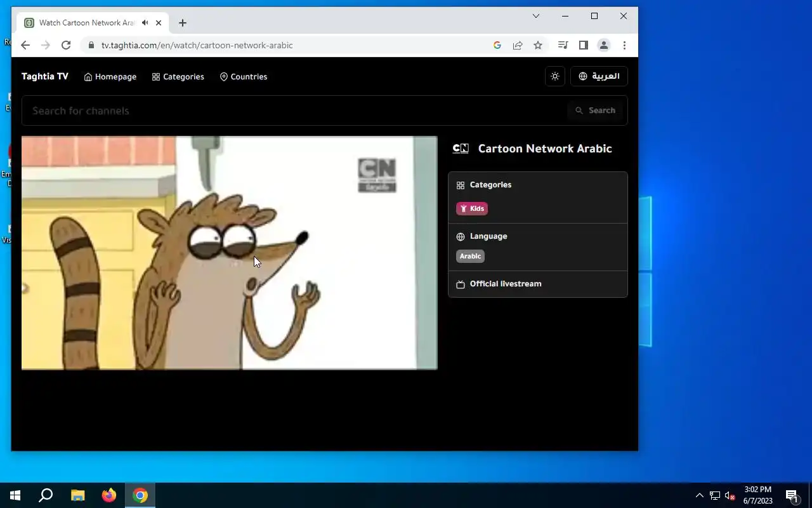Open volume tray icon
812x508 pixels.
point(730,495)
